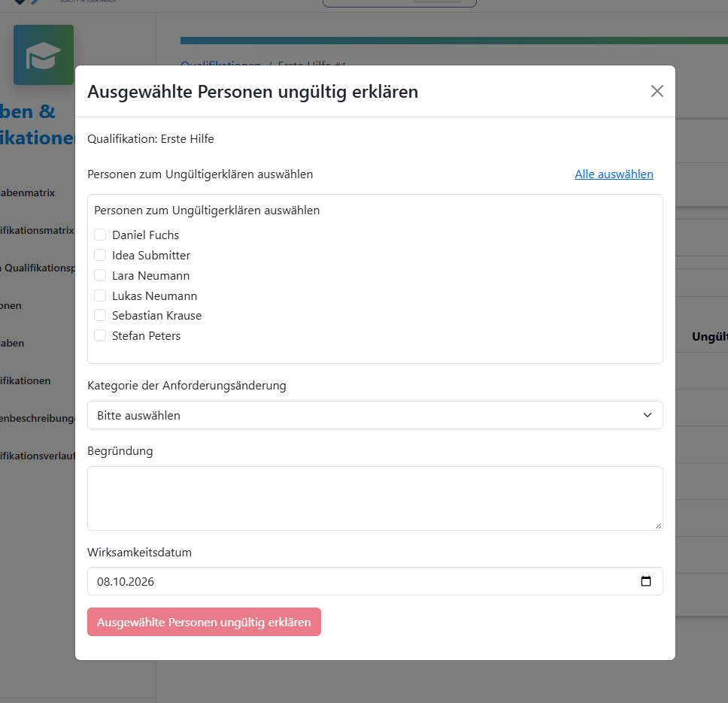Screen dimensions: 728x703
Task: Grab the Begründung textarea resize handle
Action: (x=658, y=526)
